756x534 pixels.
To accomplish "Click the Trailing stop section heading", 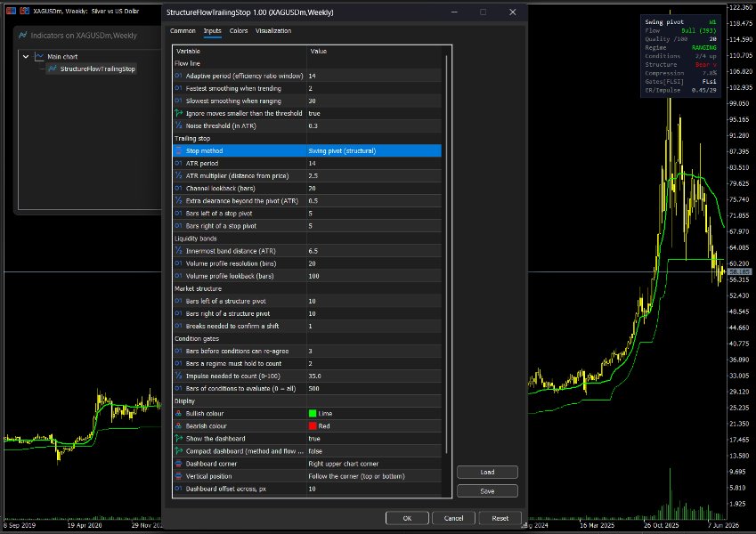I will 192,138.
